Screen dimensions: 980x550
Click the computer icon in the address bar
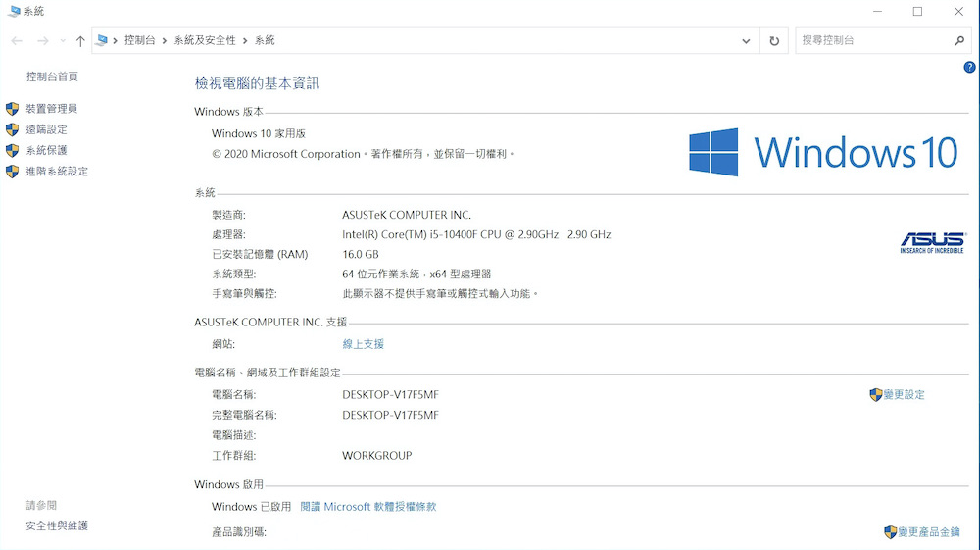pyautogui.click(x=102, y=40)
